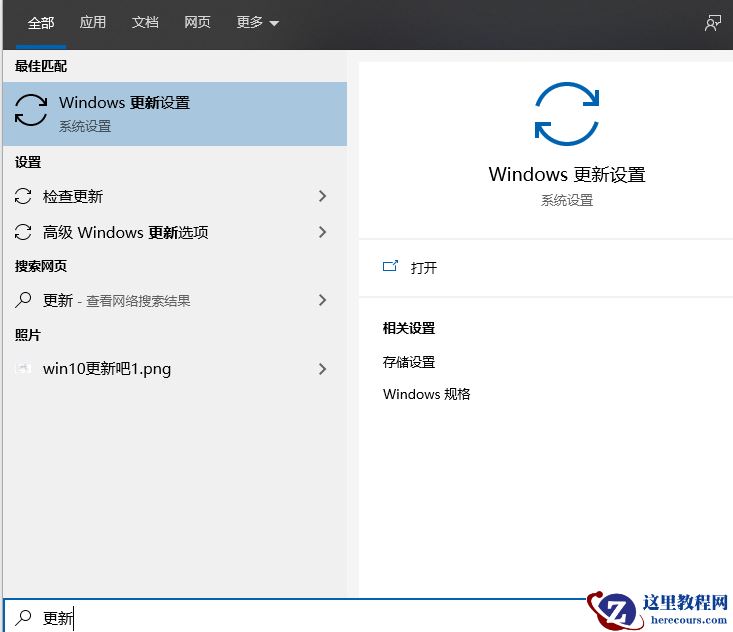733x632 pixels.
Task: Click the 设置 section header
Action: tap(28, 162)
